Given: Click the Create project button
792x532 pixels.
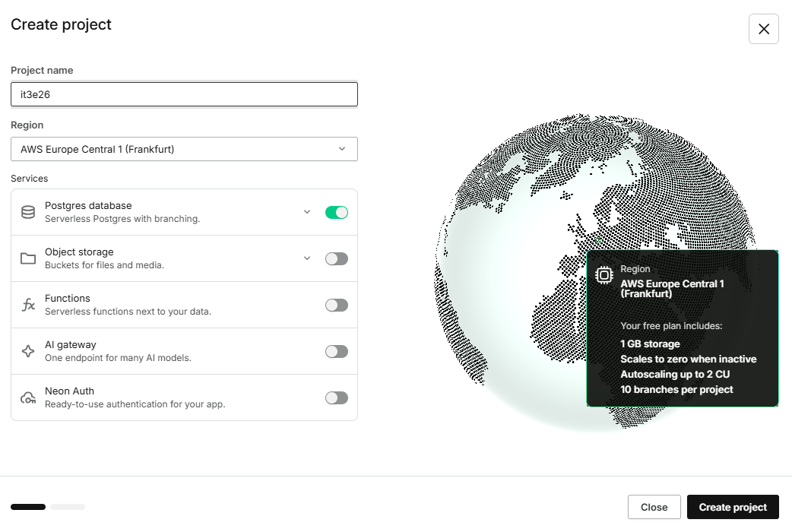Looking at the screenshot, I should point(733,507).
